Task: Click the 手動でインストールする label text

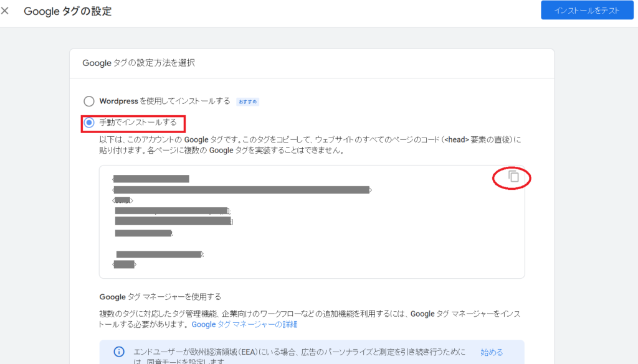Action: click(138, 123)
